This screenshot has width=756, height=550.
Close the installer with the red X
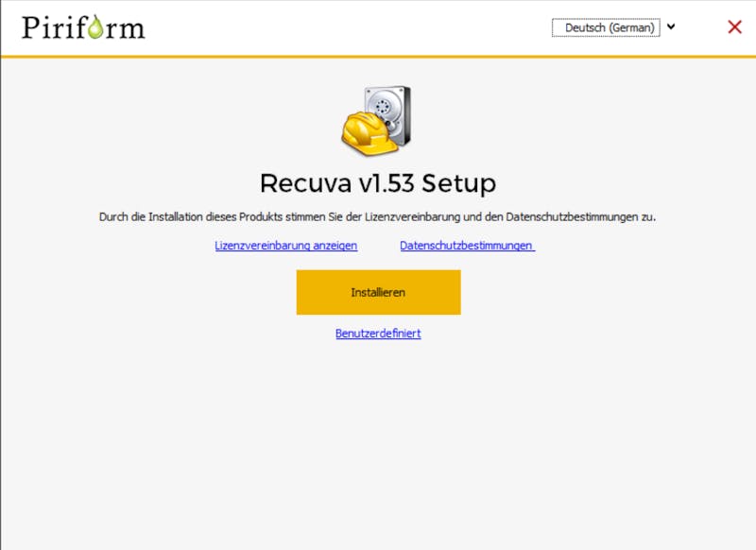coord(734,27)
